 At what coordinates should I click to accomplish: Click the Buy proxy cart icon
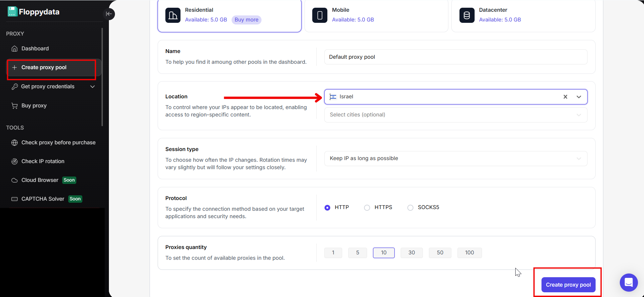point(14,106)
